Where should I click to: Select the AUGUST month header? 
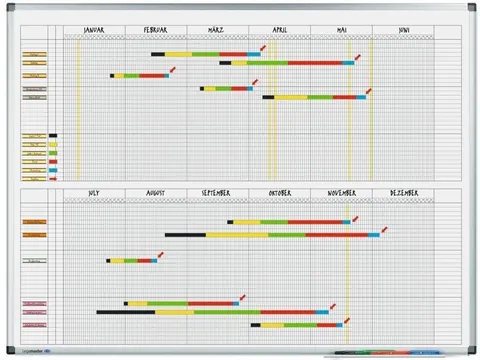pyautogui.click(x=155, y=193)
